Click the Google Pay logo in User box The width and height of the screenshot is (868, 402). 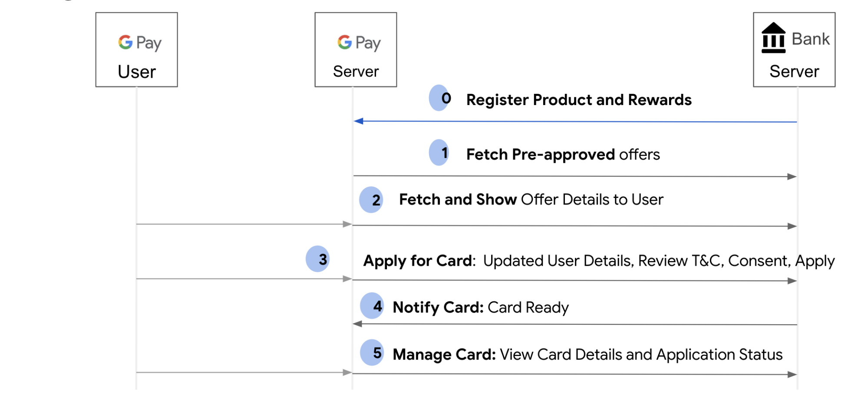(139, 43)
